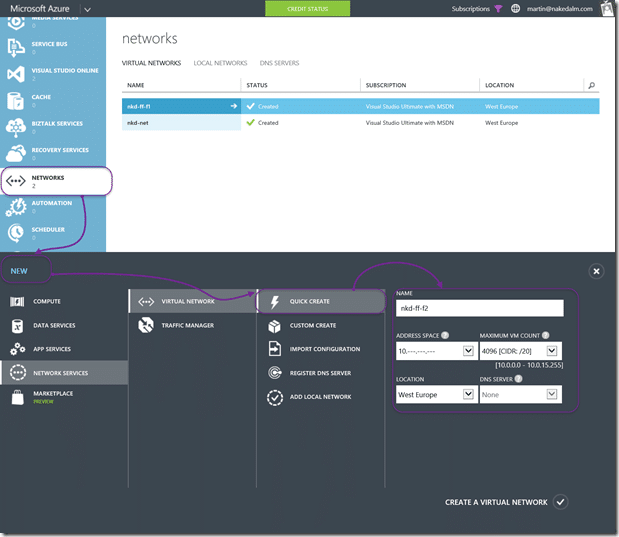Click the New button
Image resolution: width=619 pixels, height=537 pixels.
(x=19, y=271)
